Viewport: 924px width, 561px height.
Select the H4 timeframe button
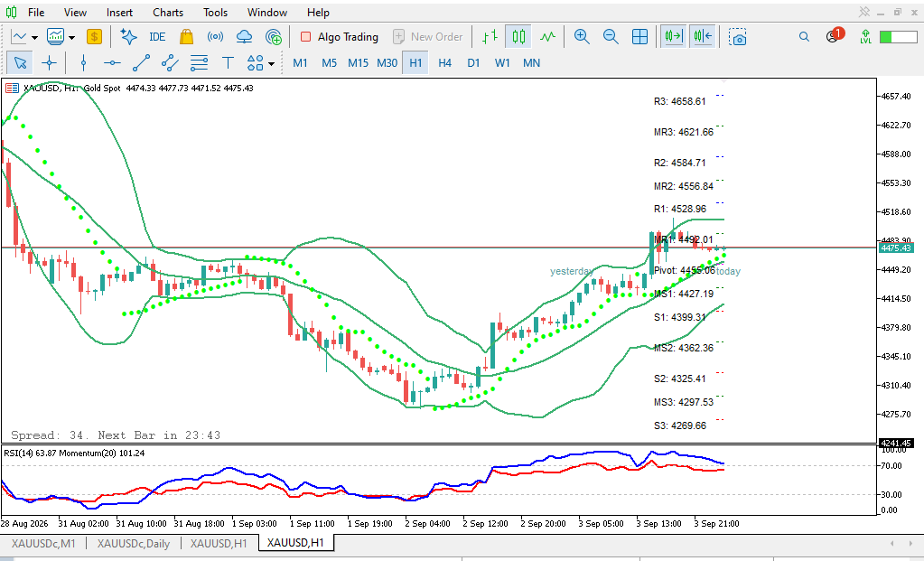pos(445,62)
